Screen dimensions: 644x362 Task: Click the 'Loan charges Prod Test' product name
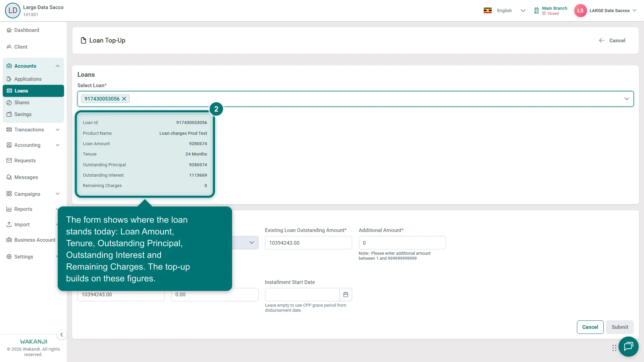[183, 133]
